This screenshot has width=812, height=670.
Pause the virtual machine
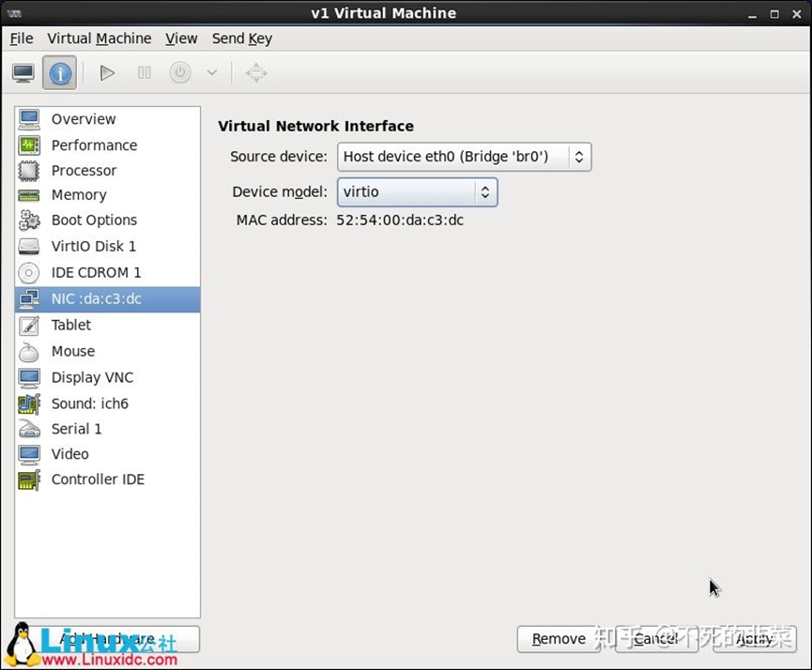(144, 73)
